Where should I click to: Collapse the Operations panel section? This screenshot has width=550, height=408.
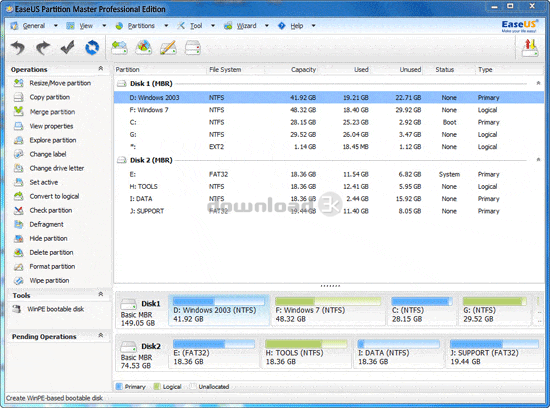101,69
